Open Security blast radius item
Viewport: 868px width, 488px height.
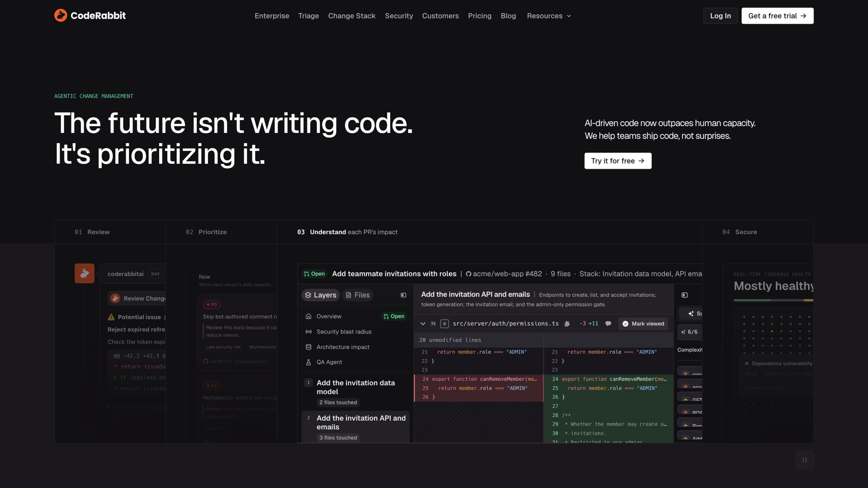(x=355, y=332)
